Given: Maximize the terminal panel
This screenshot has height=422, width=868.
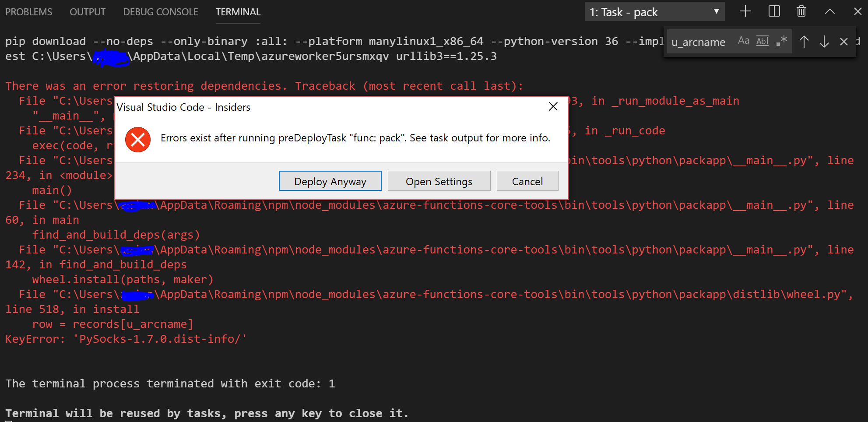Looking at the screenshot, I should 829,11.
